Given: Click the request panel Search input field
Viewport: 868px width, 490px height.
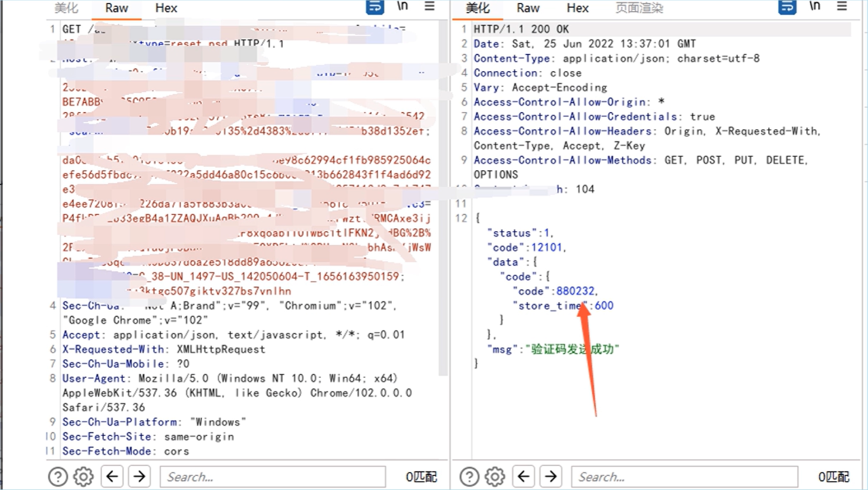Looking at the screenshot, I should tap(273, 477).
